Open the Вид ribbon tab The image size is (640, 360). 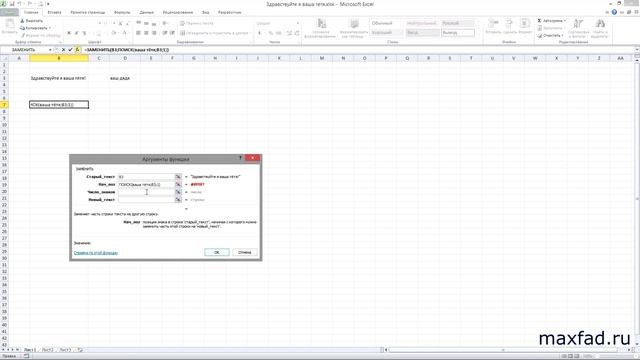pos(206,12)
